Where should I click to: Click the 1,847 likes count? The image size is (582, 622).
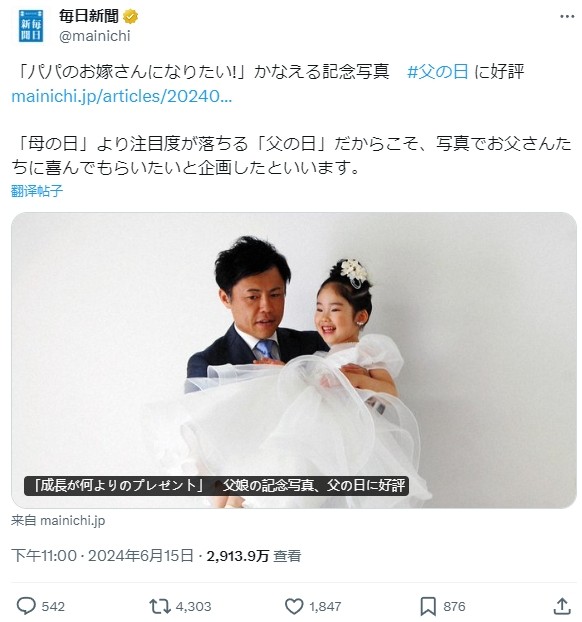coord(325,606)
